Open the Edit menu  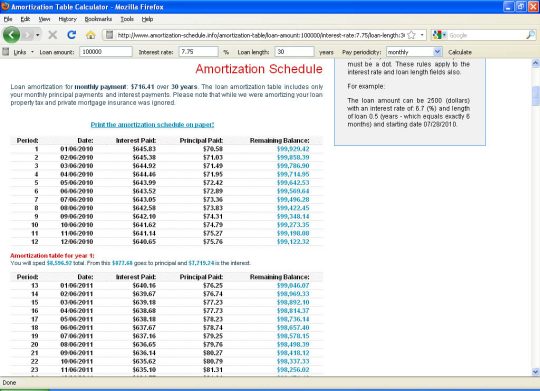(x=25, y=19)
